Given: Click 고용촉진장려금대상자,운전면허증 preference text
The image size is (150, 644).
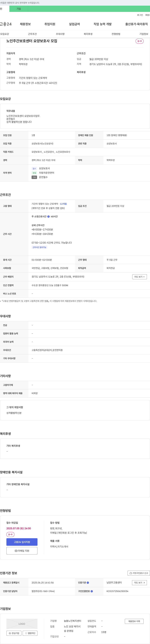Looking at the screenshot, I should click(47, 350).
